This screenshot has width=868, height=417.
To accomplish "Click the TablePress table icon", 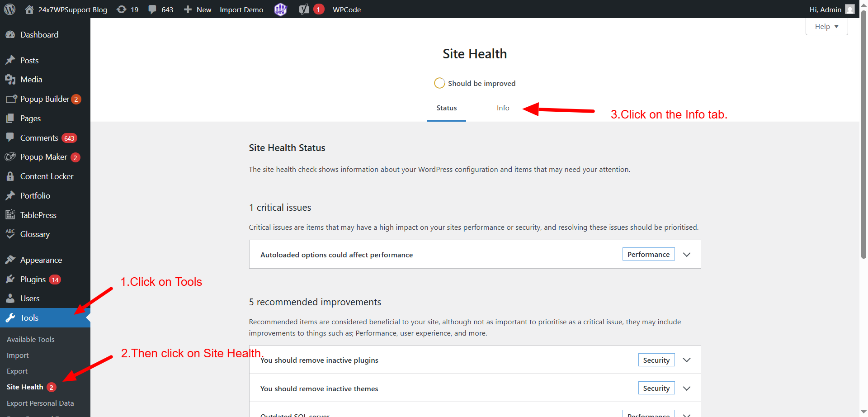I will (x=10, y=215).
